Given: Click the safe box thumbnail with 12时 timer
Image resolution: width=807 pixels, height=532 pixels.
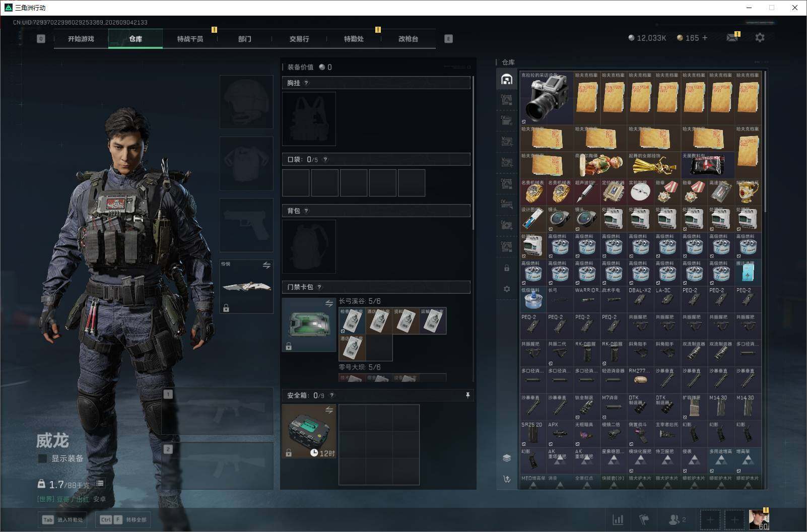Looking at the screenshot, I should pyautogui.click(x=309, y=431).
